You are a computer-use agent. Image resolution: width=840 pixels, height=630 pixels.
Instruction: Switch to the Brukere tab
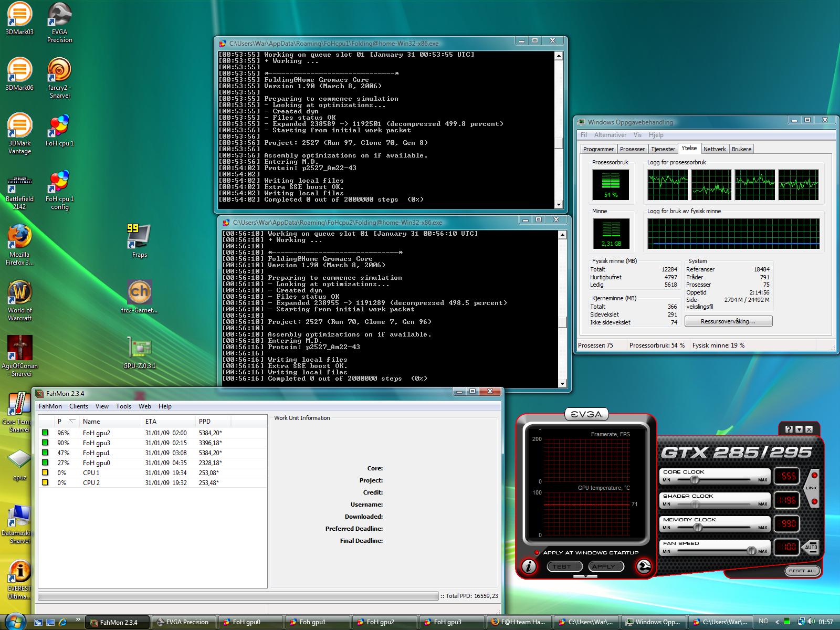pyautogui.click(x=741, y=149)
